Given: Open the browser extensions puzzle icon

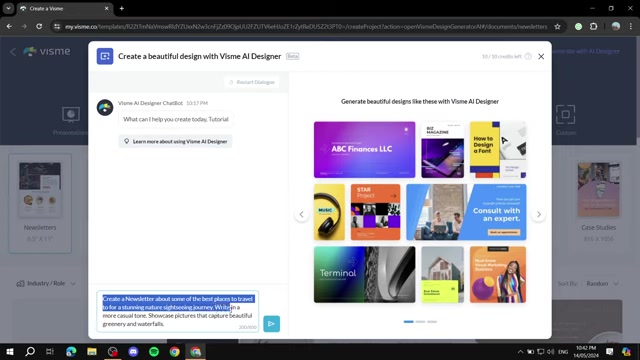Looking at the screenshot, I should pos(593,27).
